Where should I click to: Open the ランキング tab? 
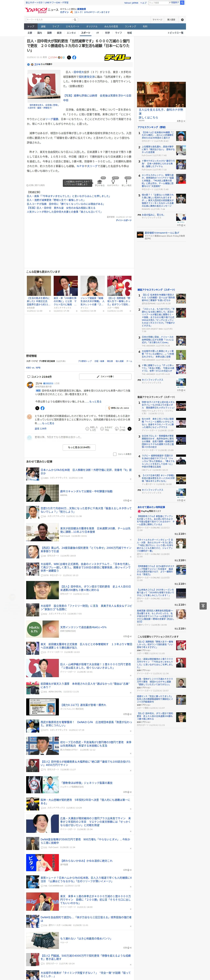[130, 27]
